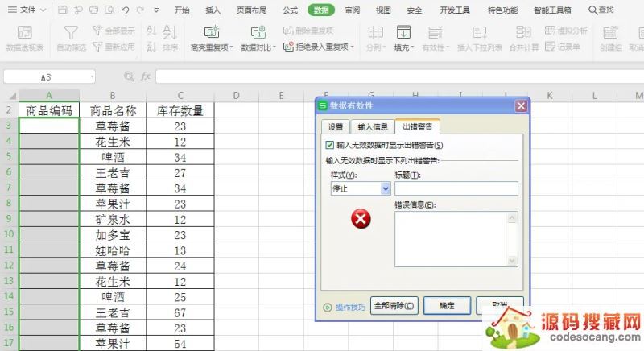Click the 高亮重复项 highlight duplicates icon
The image size is (644, 351).
(212, 32)
